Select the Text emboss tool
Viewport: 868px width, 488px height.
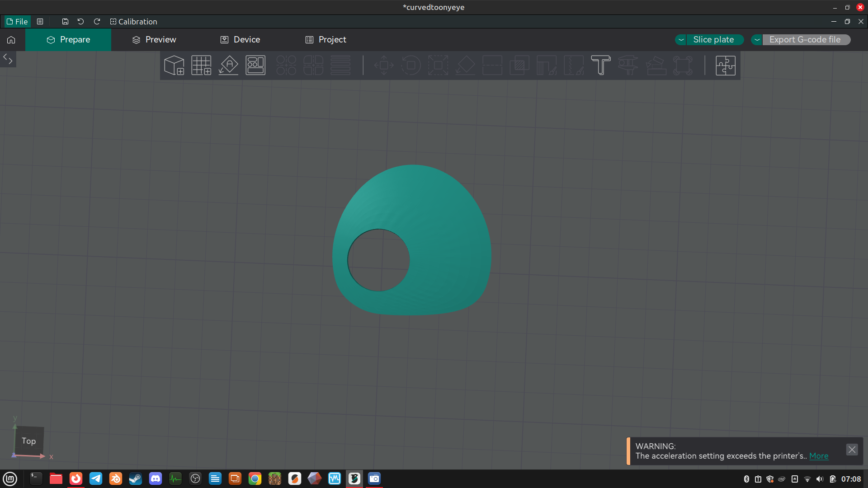coord(601,66)
